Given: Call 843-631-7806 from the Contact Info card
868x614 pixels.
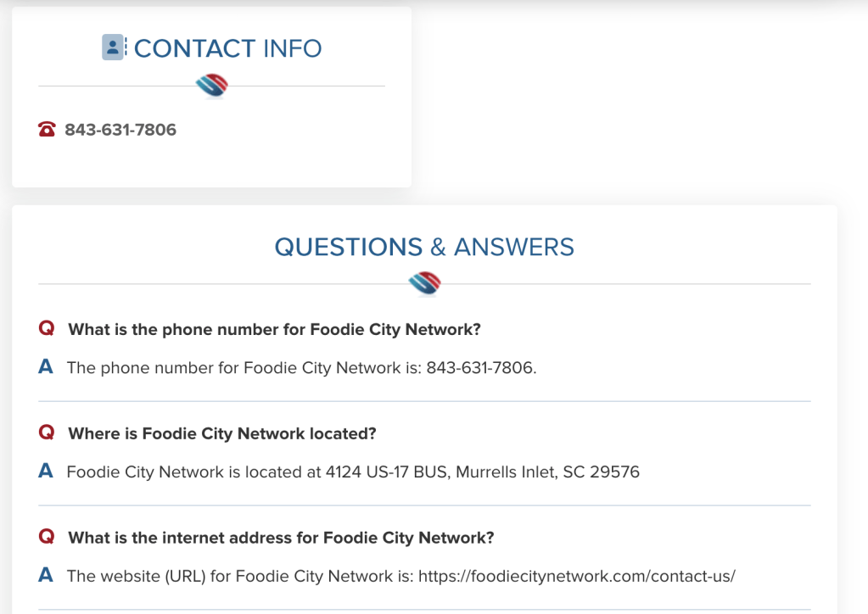Looking at the screenshot, I should 120,130.
